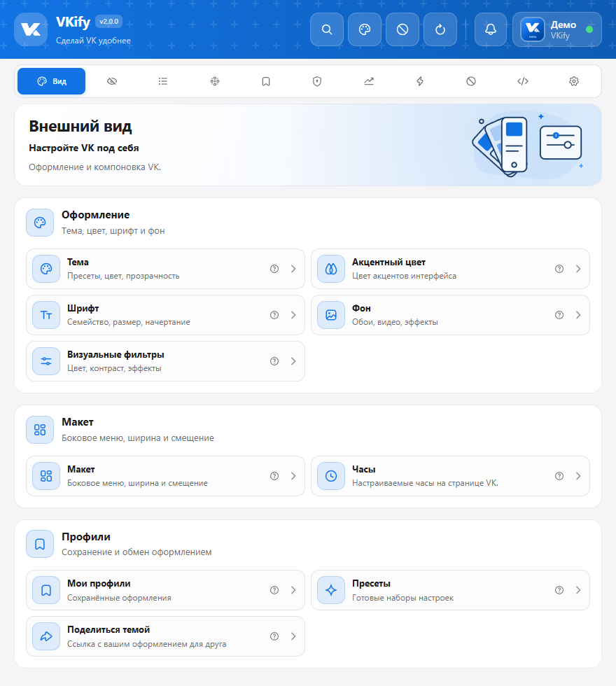Viewport: 616px width, 686px height.
Task: Open the Шрифт settings card
Action: coord(165,315)
